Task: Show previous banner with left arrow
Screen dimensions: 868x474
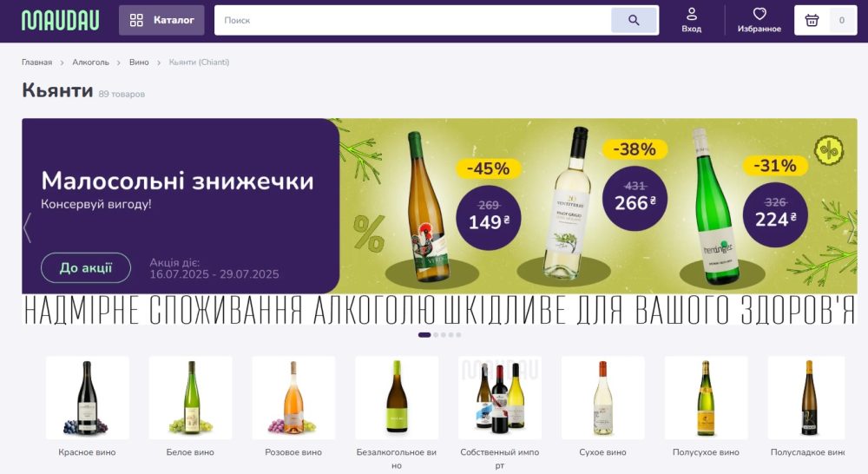Action: coord(27,227)
